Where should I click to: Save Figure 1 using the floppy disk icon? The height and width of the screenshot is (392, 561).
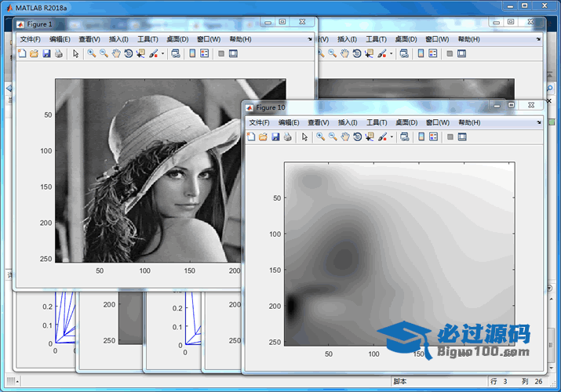46,54
